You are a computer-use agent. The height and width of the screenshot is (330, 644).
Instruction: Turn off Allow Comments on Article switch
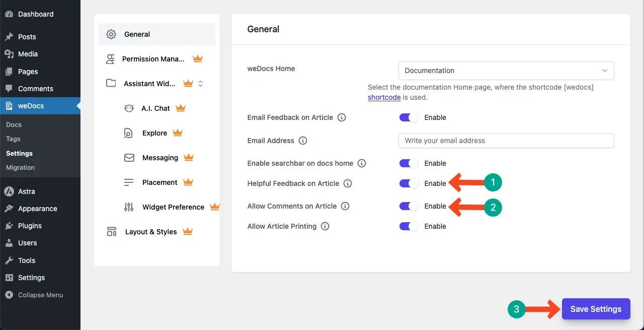coord(409,206)
